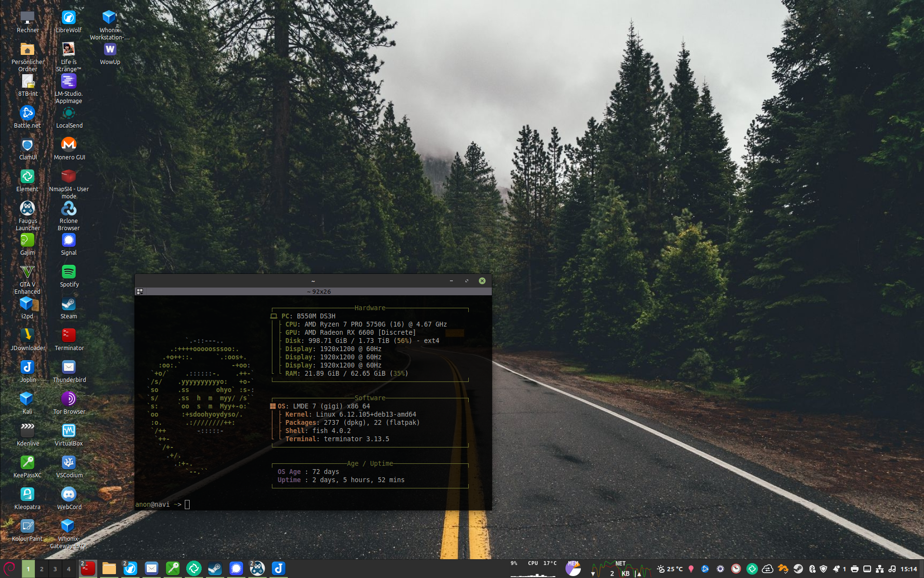The width and height of the screenshot is (924, 578).
Task: Activate the Terminator taskbar button
Action: (x=88, y=569)
